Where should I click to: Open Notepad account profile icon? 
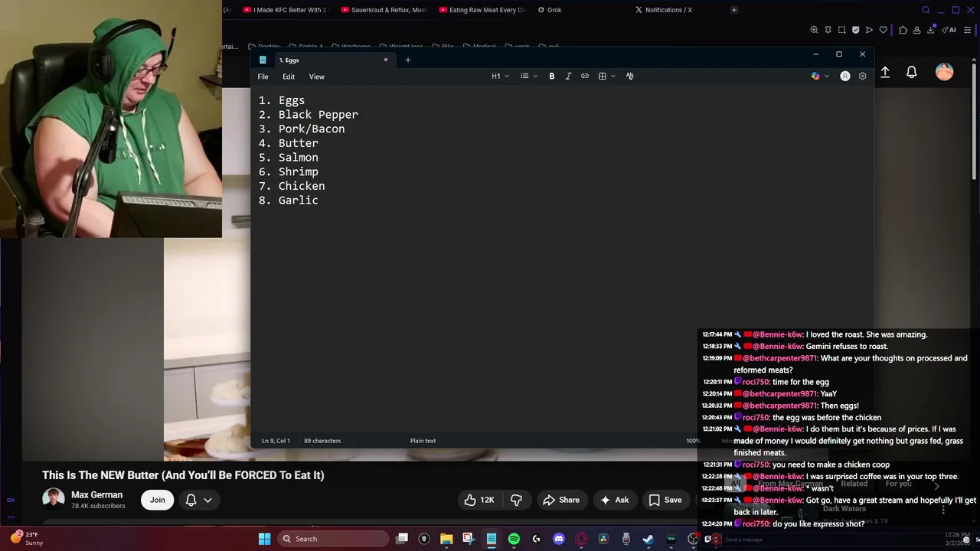(845, 76)
